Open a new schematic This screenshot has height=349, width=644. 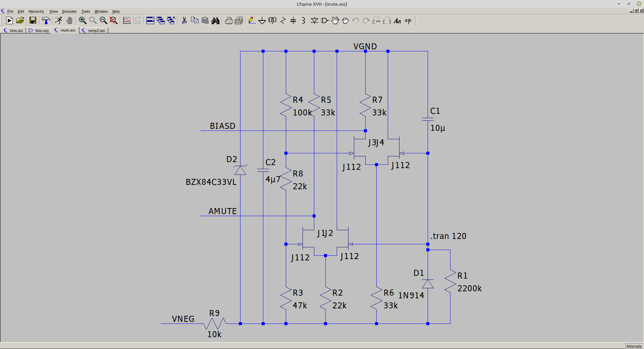coord(9,20)
